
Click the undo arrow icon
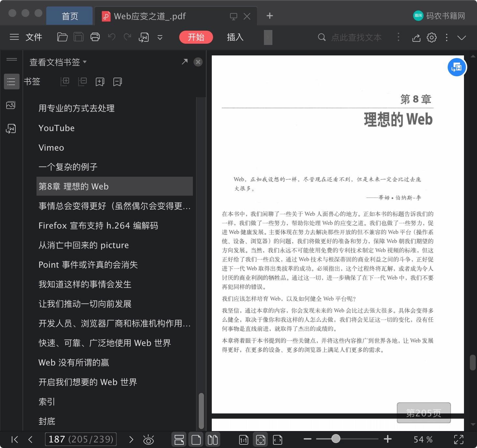112,37
